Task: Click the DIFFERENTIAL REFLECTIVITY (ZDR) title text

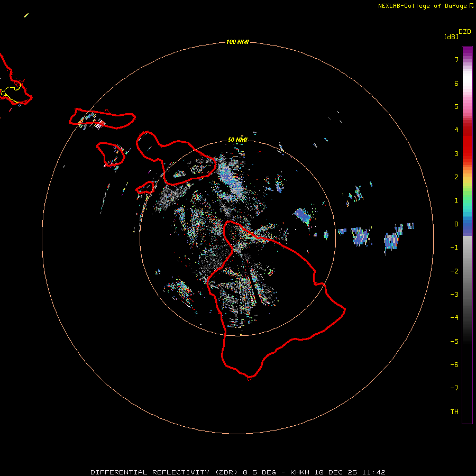Action: point(164,472)
